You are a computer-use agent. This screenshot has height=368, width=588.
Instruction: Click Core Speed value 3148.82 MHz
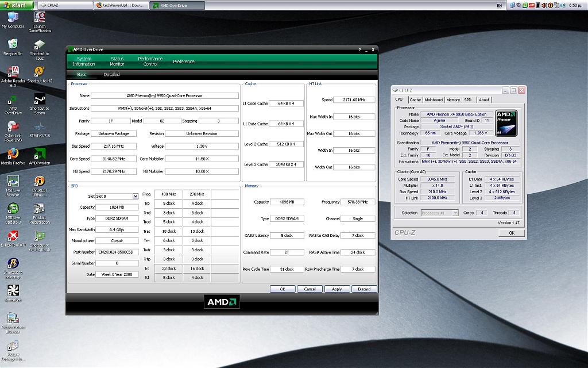point(114,159)
